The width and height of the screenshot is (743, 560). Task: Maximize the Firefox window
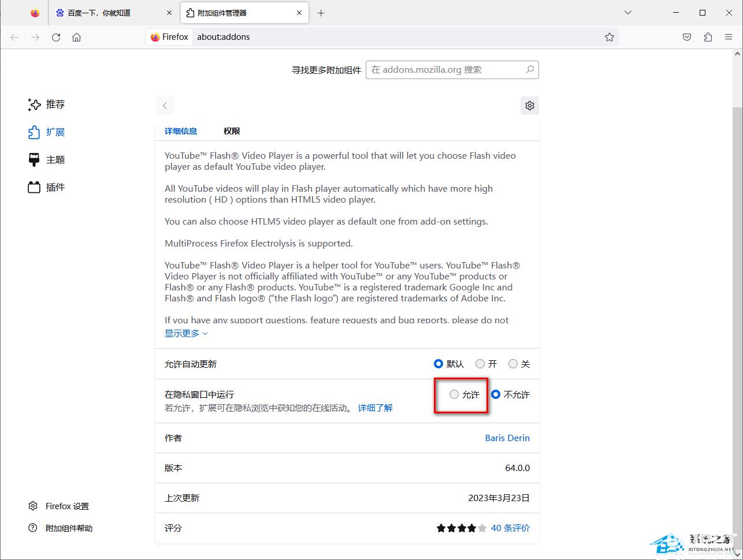click(x=703, y=13)
